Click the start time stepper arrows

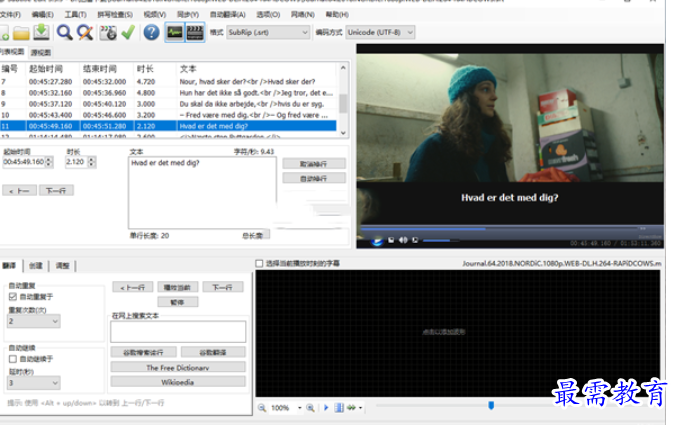(x=49, y=162)
